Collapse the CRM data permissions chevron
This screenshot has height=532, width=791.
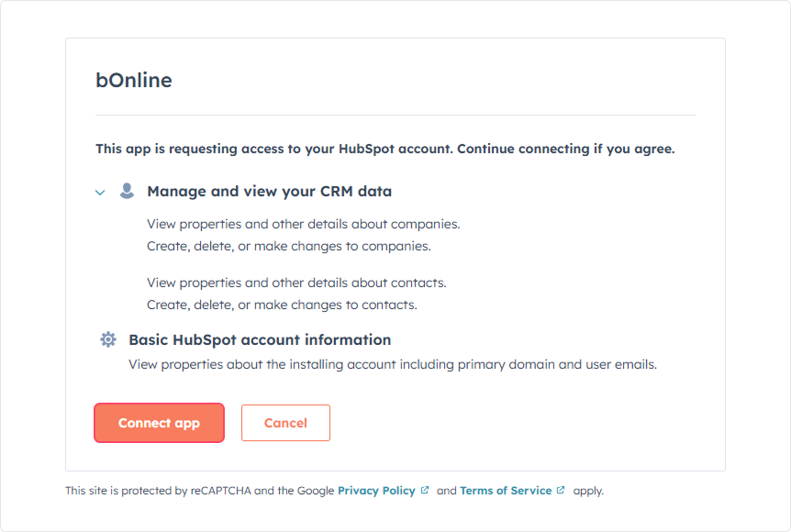click(x=100, y=193)
